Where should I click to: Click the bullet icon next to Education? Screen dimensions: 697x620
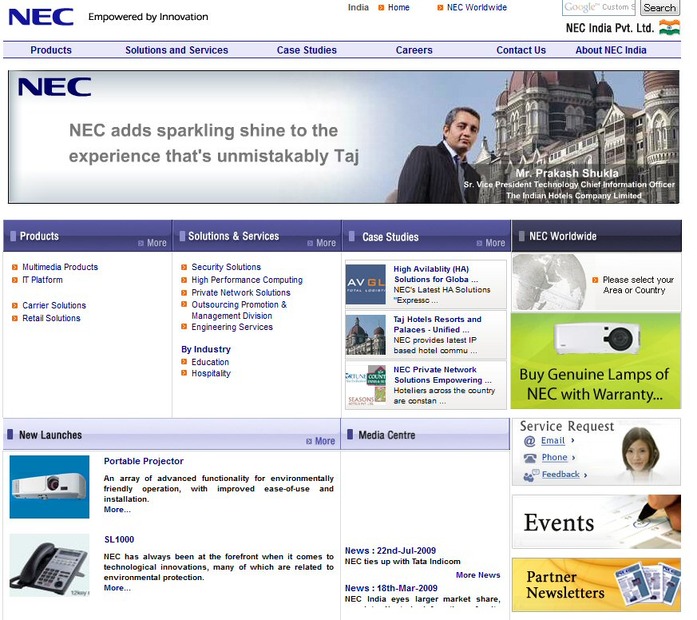click(184, 362)
